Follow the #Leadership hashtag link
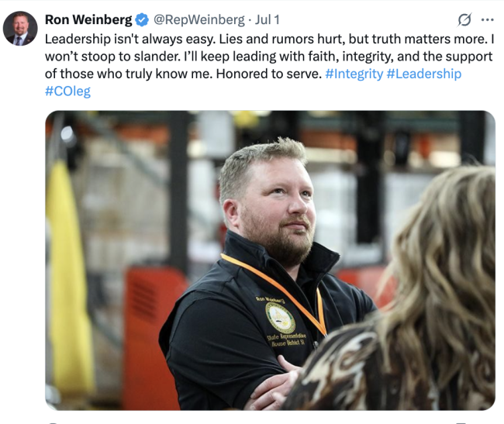This screenshot has width=504, height=424. point(424,74)
